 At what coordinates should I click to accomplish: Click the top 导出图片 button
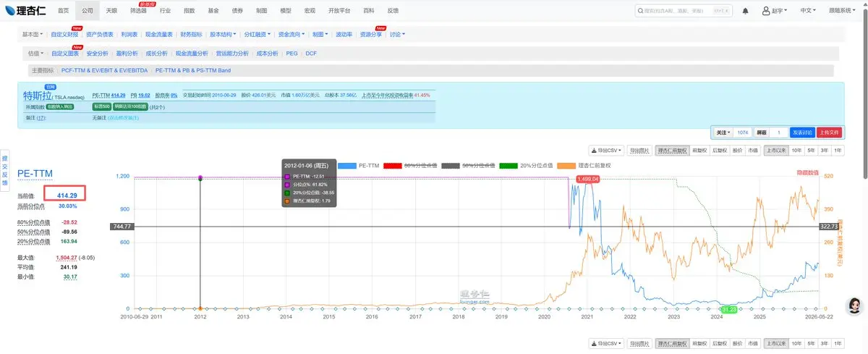pyautogui.click(x=639, y=151)
